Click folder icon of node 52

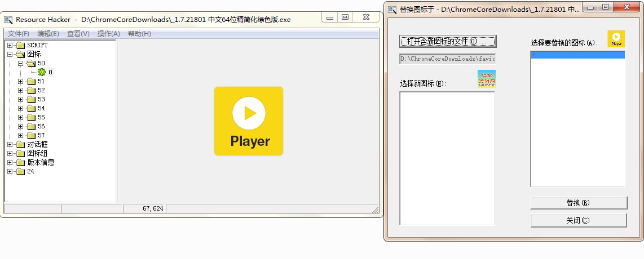point(31,90)
